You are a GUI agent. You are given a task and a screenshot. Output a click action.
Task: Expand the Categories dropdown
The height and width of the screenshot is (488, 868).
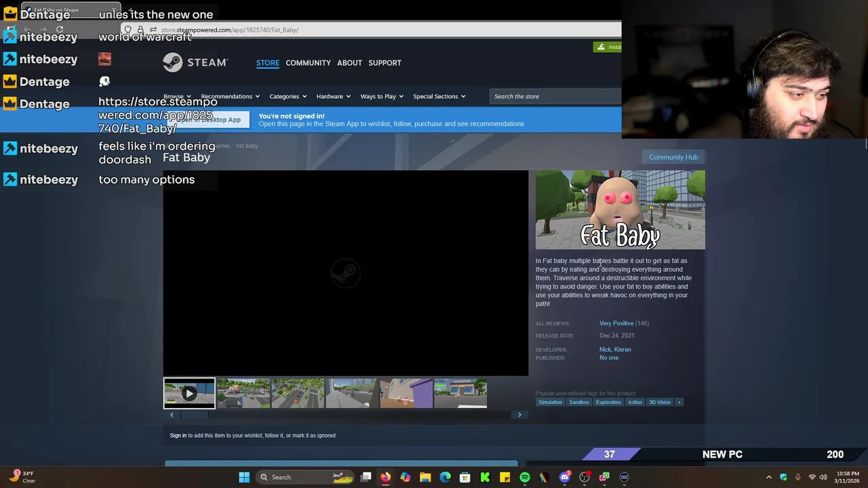(288, 96)
